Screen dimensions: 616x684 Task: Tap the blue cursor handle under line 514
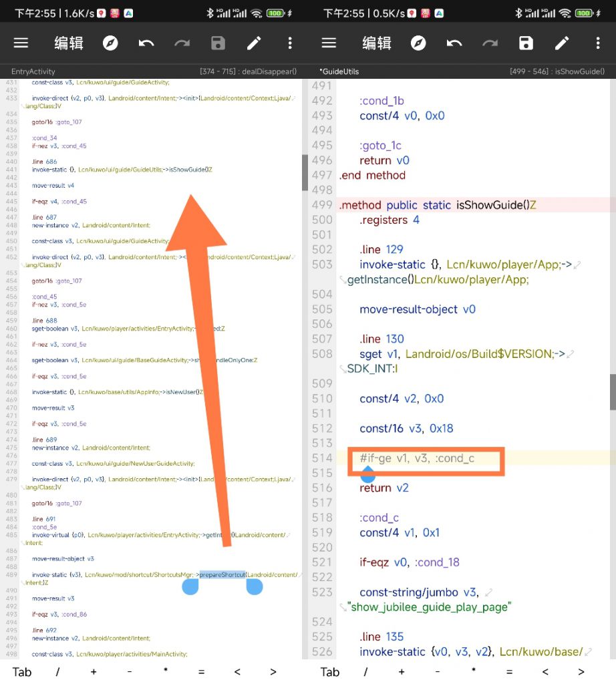(367, 476)
